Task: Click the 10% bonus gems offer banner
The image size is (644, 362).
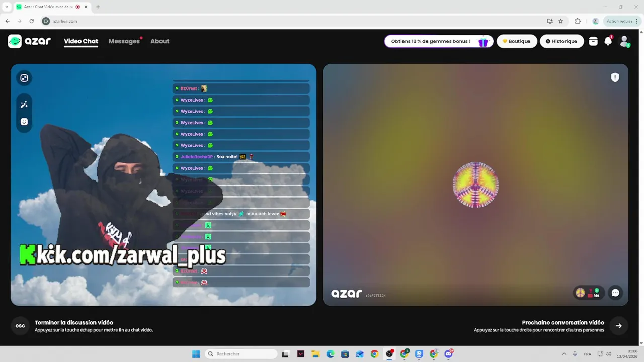Action: (x=439, y=41)
